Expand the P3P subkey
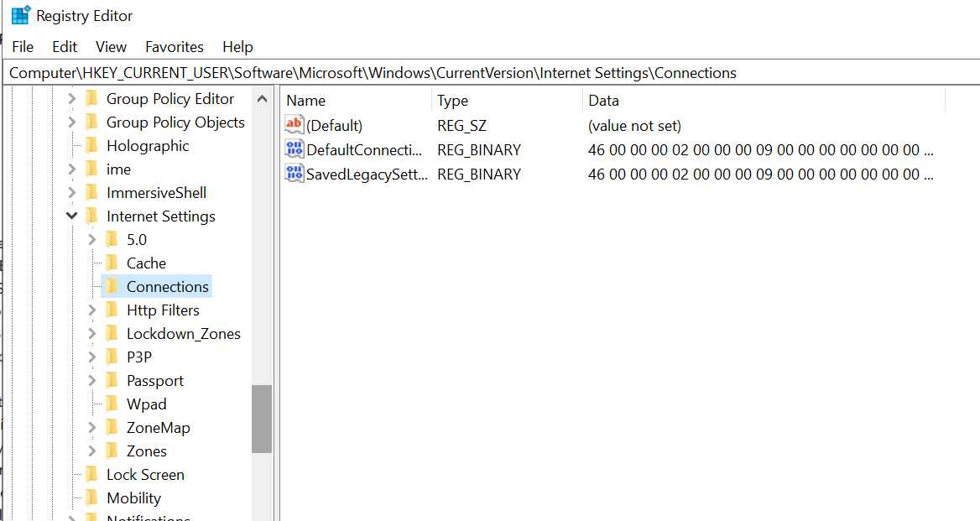Screen dimensions: 980x521 [x=92, y=357]
